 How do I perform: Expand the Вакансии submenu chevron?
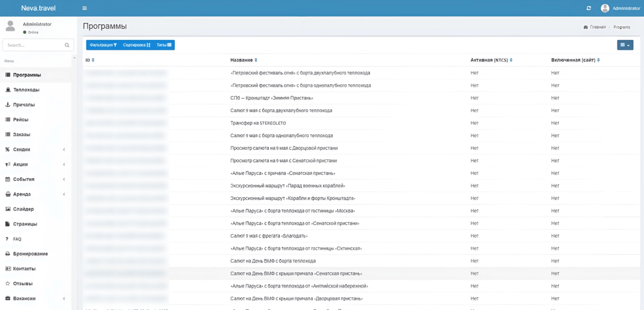64,298
